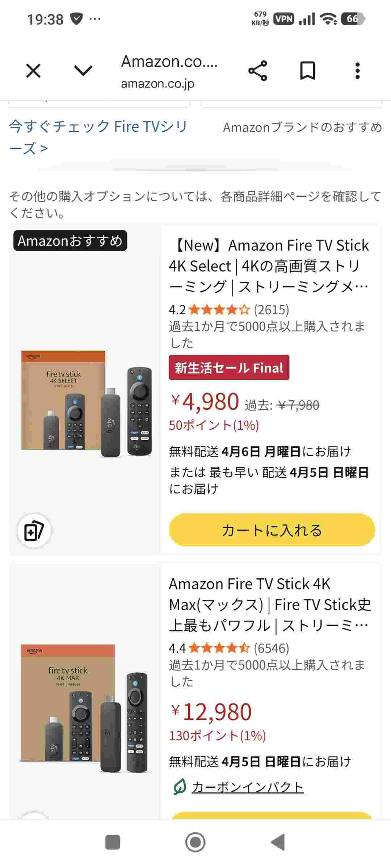This screenshot has width=391, height=868.
Task: Tap the 新生活セール Final badge
Action: tap(229, 368)
